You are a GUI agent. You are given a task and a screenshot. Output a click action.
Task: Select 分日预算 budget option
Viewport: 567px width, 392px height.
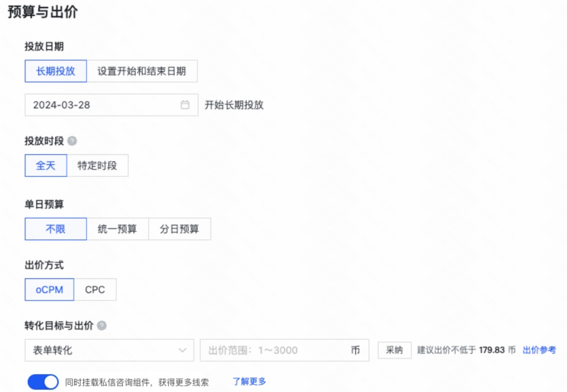[x=180, y=228]
